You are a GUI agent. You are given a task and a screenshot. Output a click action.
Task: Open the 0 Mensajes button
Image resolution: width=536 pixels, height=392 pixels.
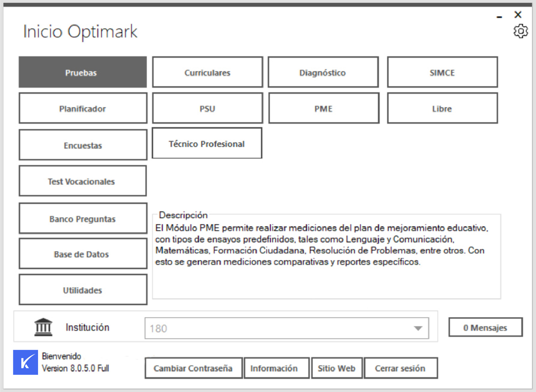coord(486,327)
